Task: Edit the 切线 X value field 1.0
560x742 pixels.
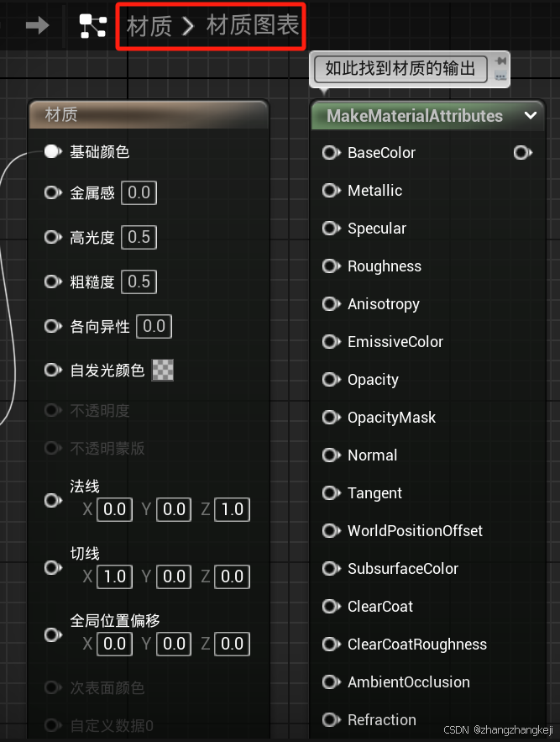Action: pos(114,576)
